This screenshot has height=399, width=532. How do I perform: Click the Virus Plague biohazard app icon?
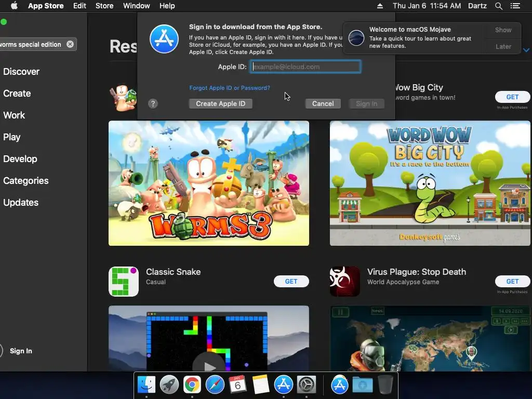tap(345, 281)
